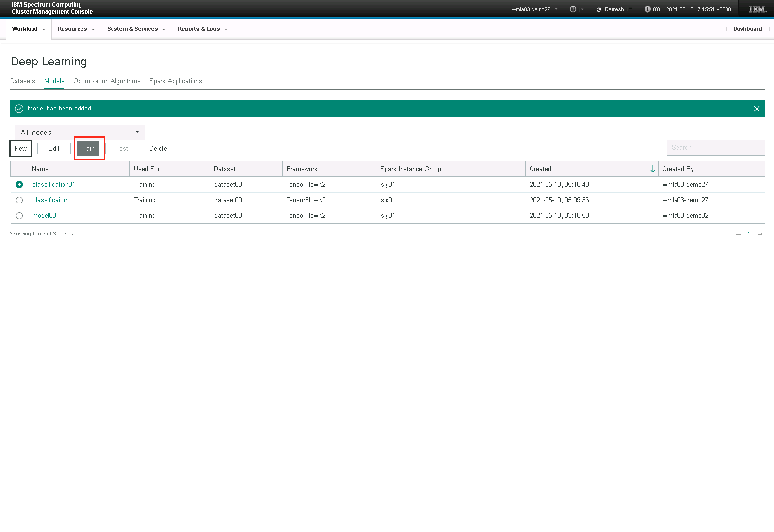Switch to the Datasets tab
This screenshot has width=774, height=532.
pyautogui.click(x=22, y=81)
